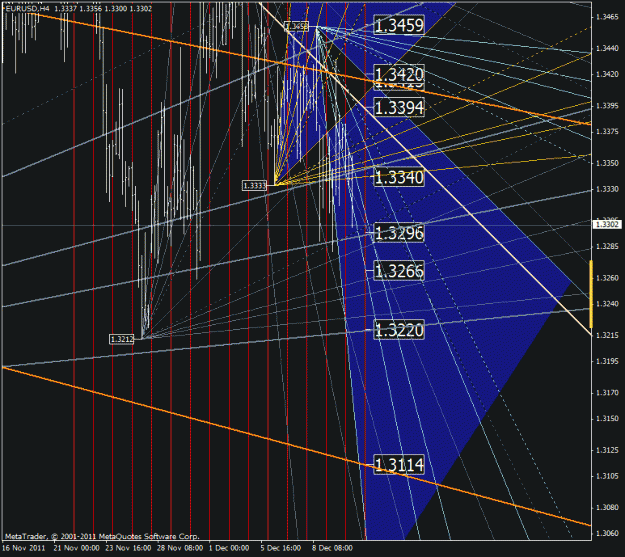The width and height of the screenshot is (625, 557).
Task: Click 1.3350 on the price axis
Action: pyautogui.click(x=607, y=163)
